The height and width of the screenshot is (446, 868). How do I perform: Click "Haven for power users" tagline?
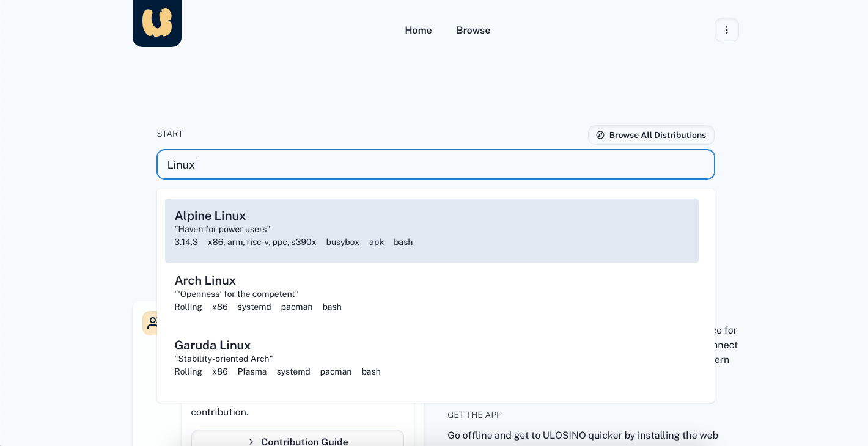click(223, 229)
